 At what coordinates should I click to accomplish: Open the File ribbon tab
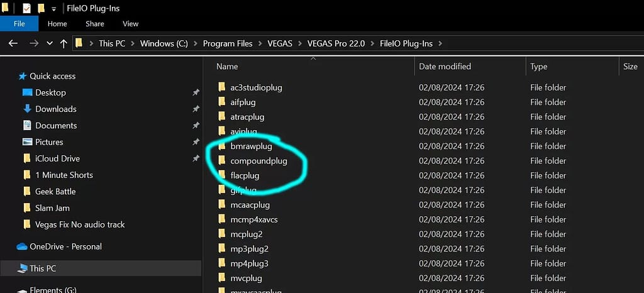point(19,24)
